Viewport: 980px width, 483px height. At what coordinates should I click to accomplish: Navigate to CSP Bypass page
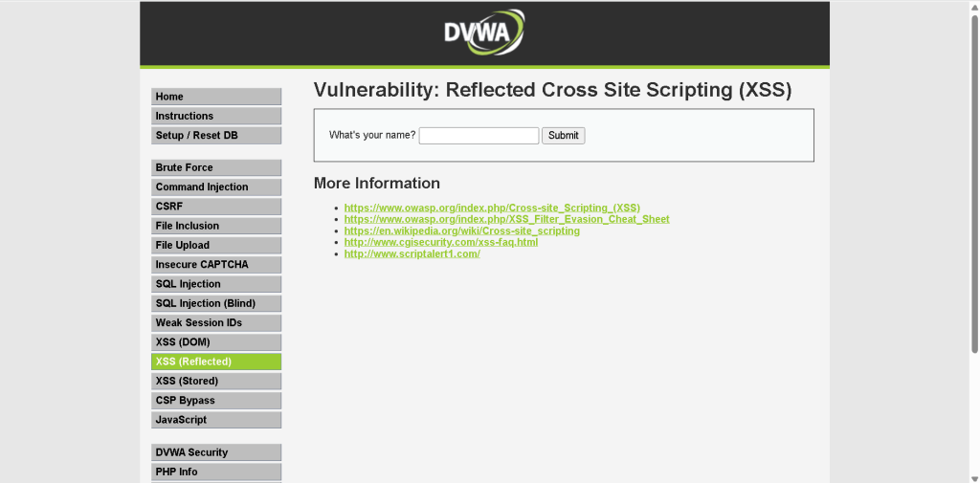tap(216, 401)
